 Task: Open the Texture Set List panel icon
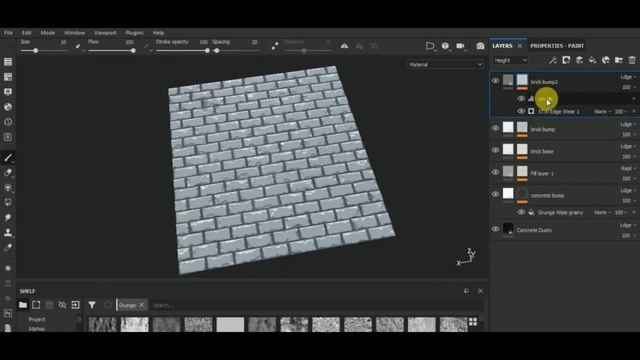[x=8, y=62]
